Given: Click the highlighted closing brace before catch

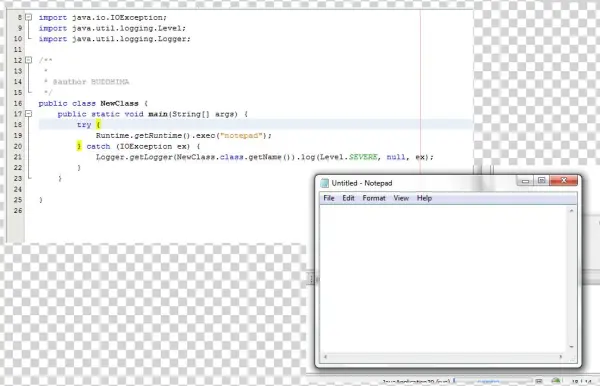Looking at the screenshot, I should 79,146.
